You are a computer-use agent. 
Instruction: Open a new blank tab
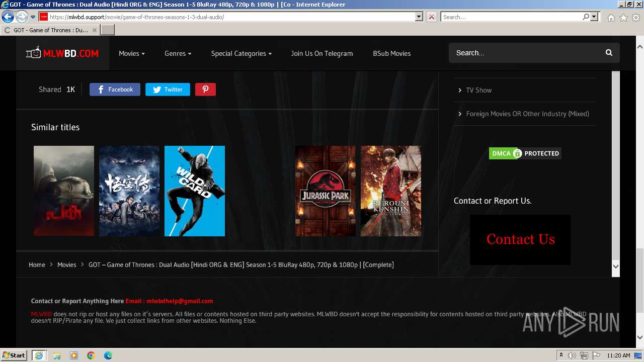(x=108, y=30)
